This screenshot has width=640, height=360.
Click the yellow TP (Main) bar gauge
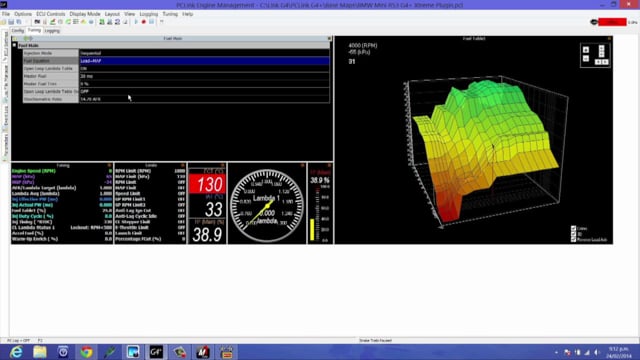(312, 229)
